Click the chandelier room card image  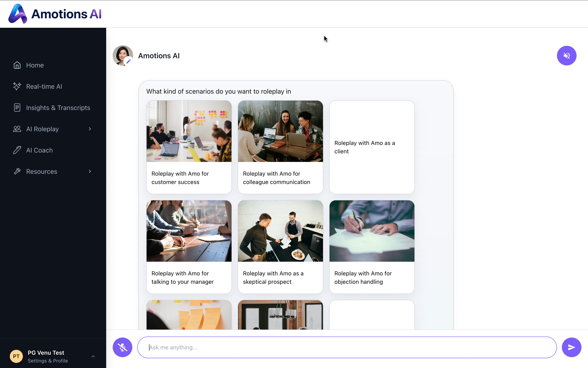click(280, 315)
